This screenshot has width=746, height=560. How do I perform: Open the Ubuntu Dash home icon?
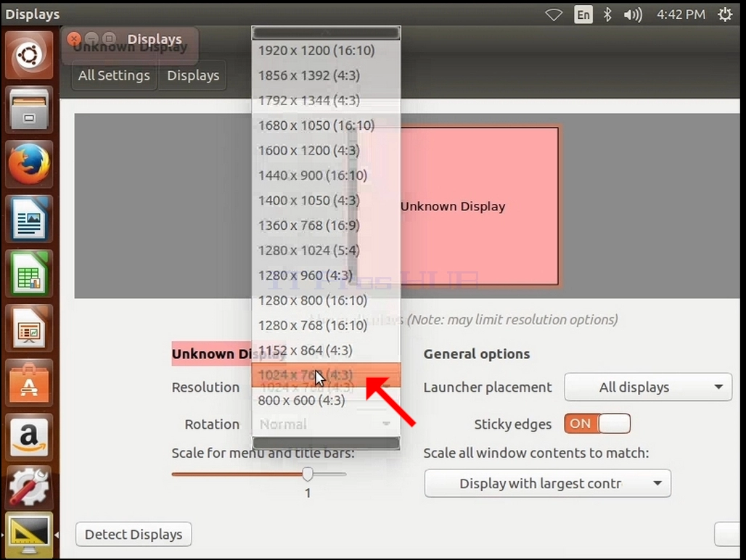click(x=29, y=55)
